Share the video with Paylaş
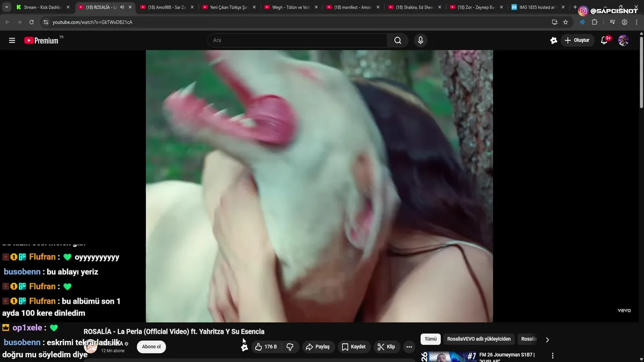 coord(317,347)
